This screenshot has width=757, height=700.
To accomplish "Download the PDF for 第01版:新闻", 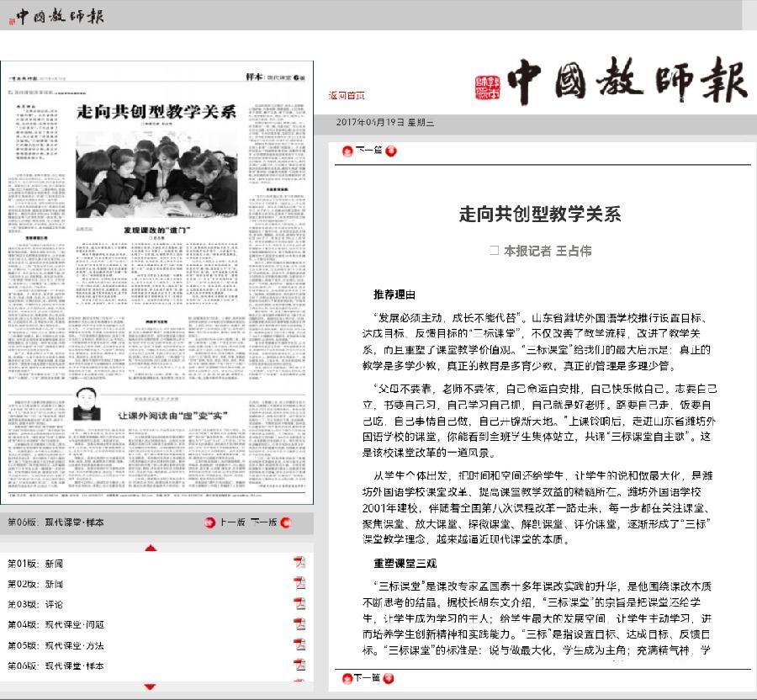I will pyautogui.click(x=299, y=562).
